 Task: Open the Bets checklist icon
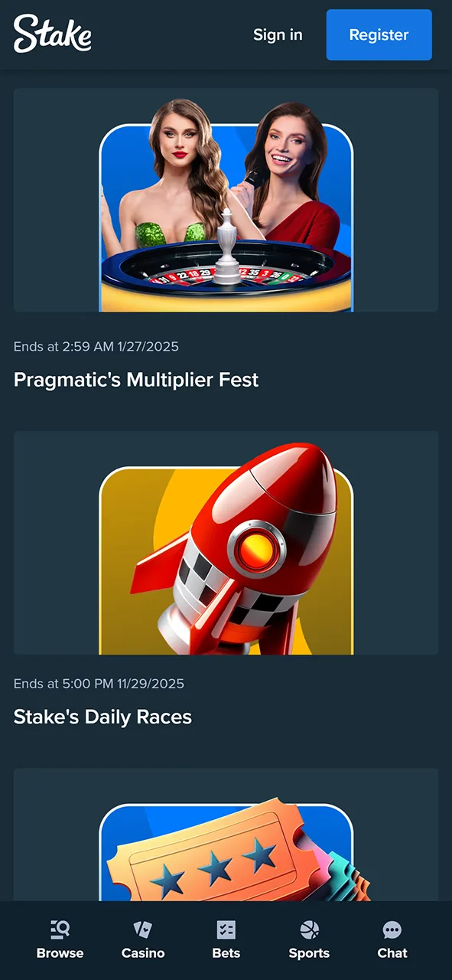tap(226, 929)
